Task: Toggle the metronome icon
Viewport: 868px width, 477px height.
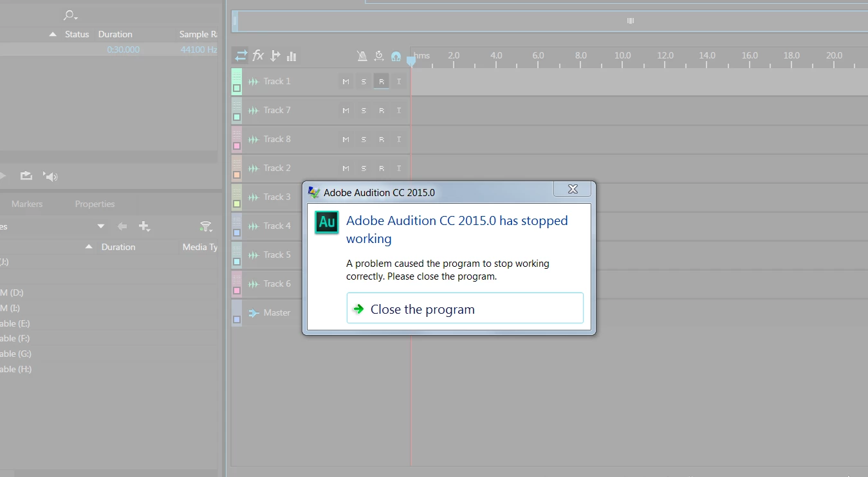Action: [x=362, y=56]
